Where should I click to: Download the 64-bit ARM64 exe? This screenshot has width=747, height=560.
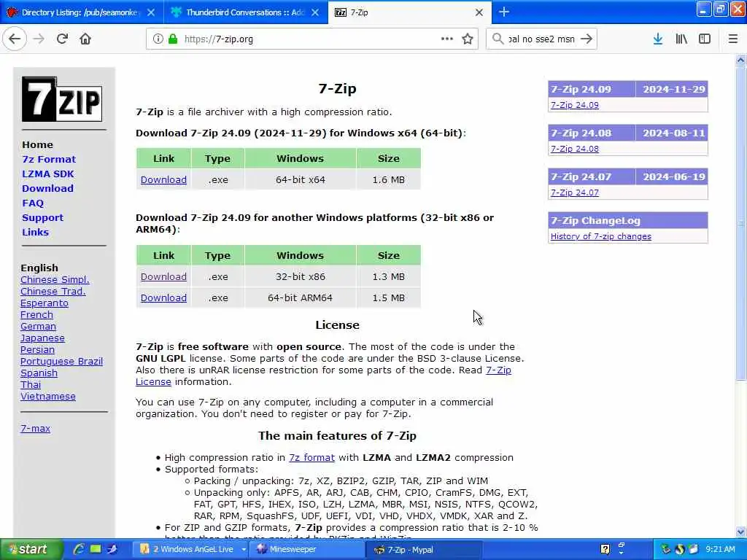163,297
